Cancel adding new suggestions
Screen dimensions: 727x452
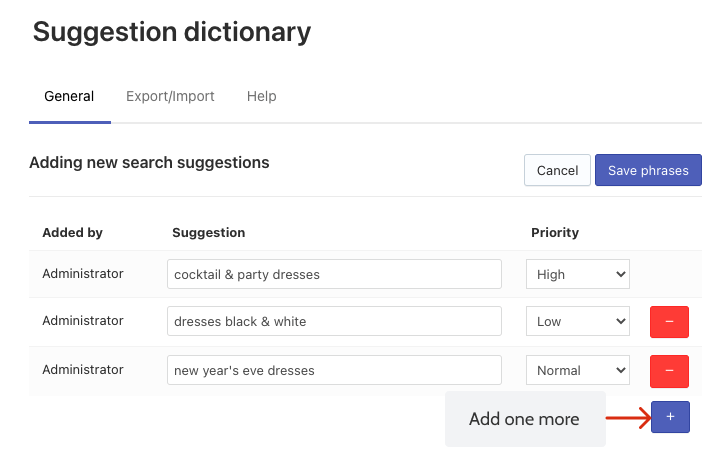[x=557, y=170]
